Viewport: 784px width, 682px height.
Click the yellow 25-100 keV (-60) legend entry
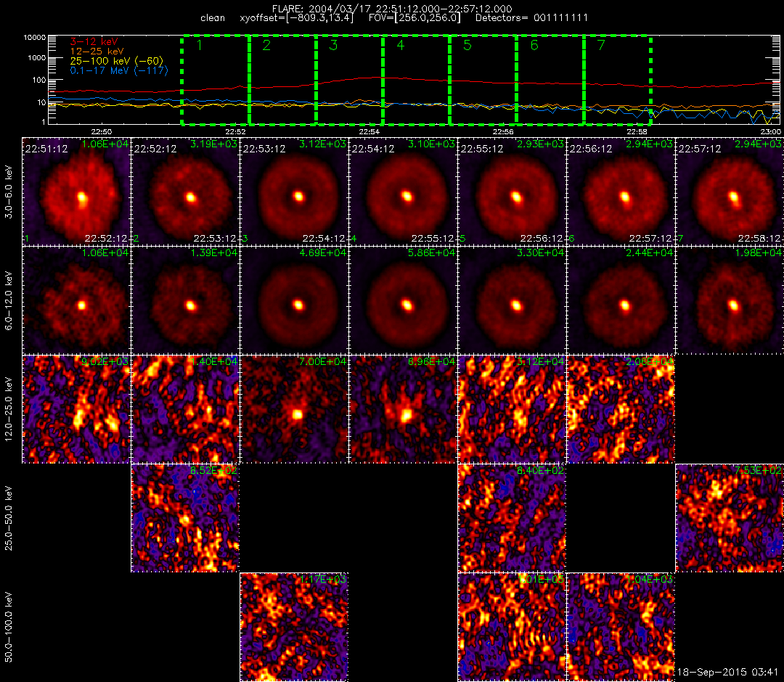coord(116,61)
